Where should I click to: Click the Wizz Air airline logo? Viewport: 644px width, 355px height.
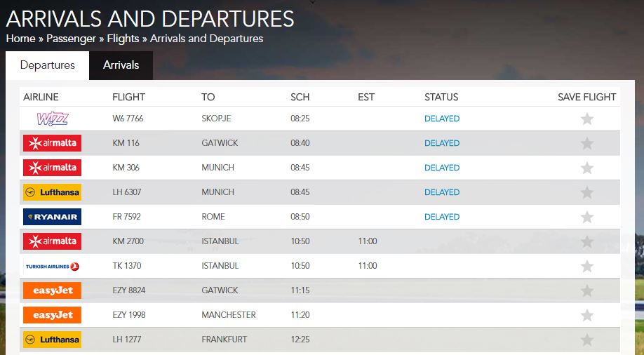click(53, 119)
